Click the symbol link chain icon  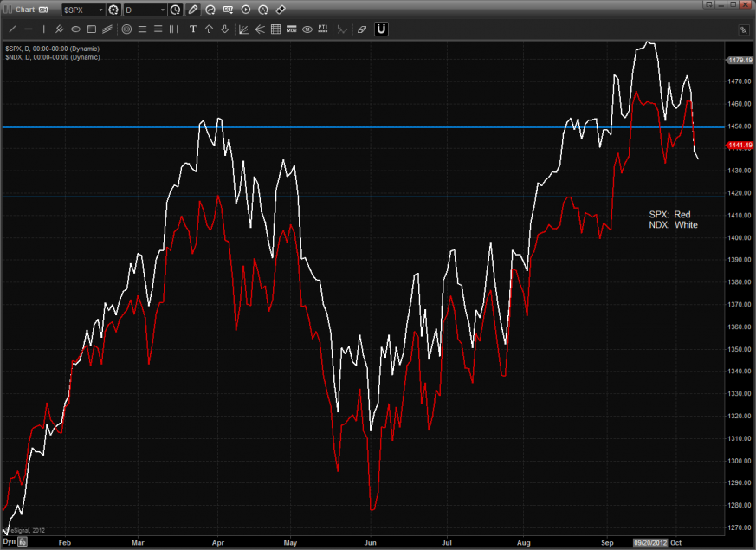click(281, 10)
